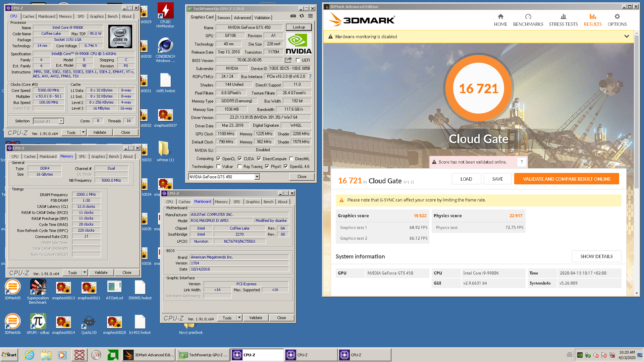Open Bench tab in CPU-Z Mainboard window

coord(268,202)
